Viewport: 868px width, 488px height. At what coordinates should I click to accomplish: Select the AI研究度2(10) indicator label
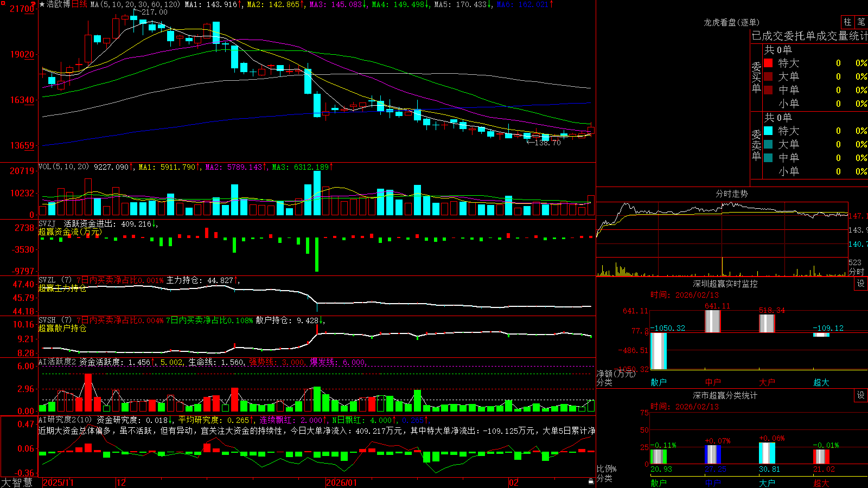65,420
